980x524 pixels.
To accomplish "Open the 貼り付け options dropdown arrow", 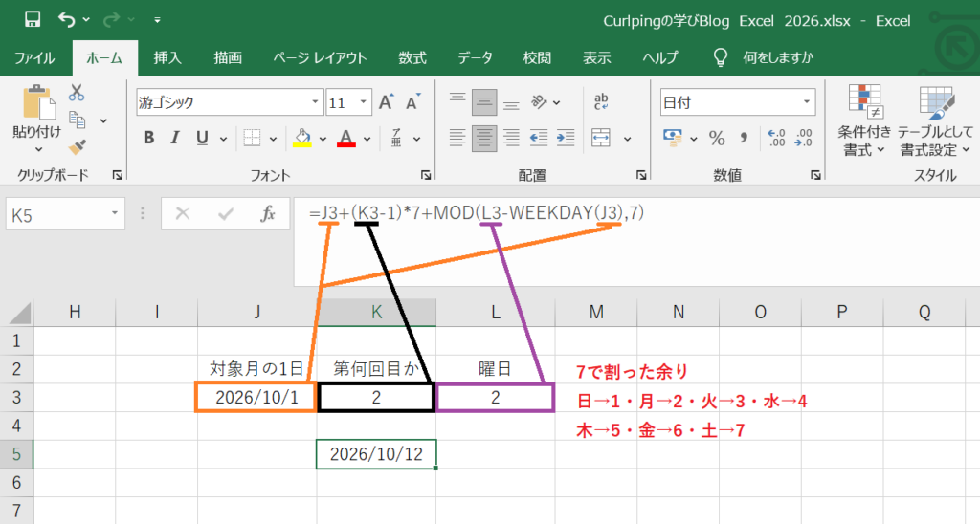I will pyautogui.click(x=38, y=149).
